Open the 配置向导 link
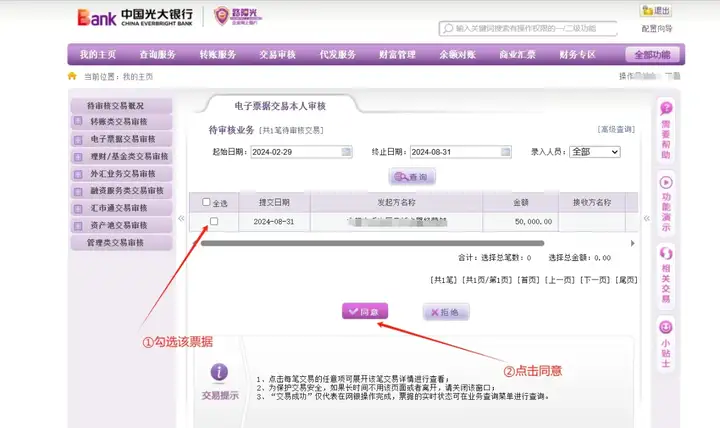720x428 pixels. [657, 28]
